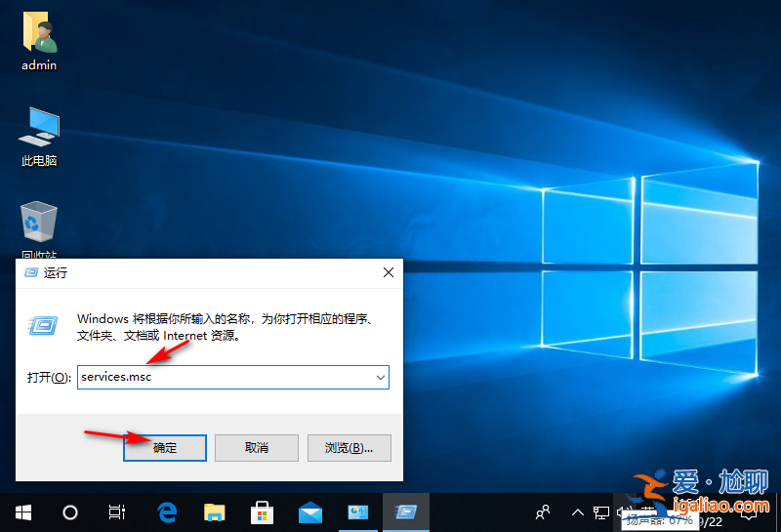Select the Recycle Bin desktop icon

pos(39,229)
